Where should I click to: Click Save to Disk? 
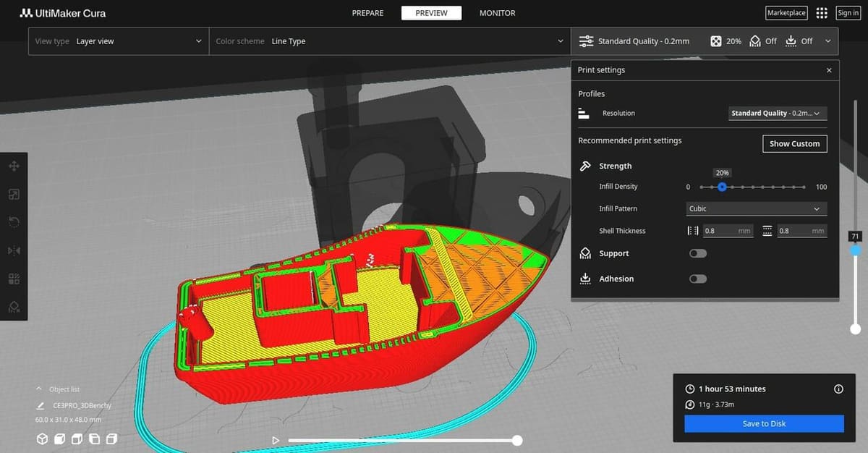pos(764,423)
